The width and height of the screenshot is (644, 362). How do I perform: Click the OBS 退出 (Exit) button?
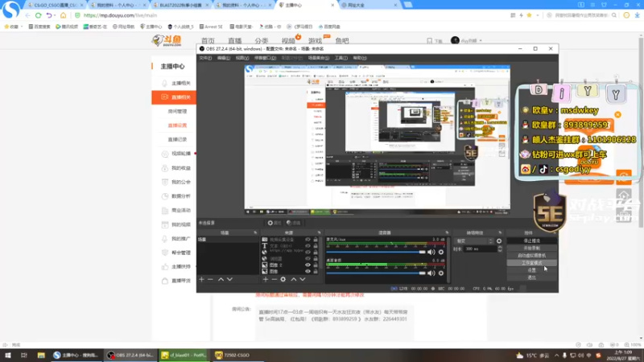coord(532,278)
